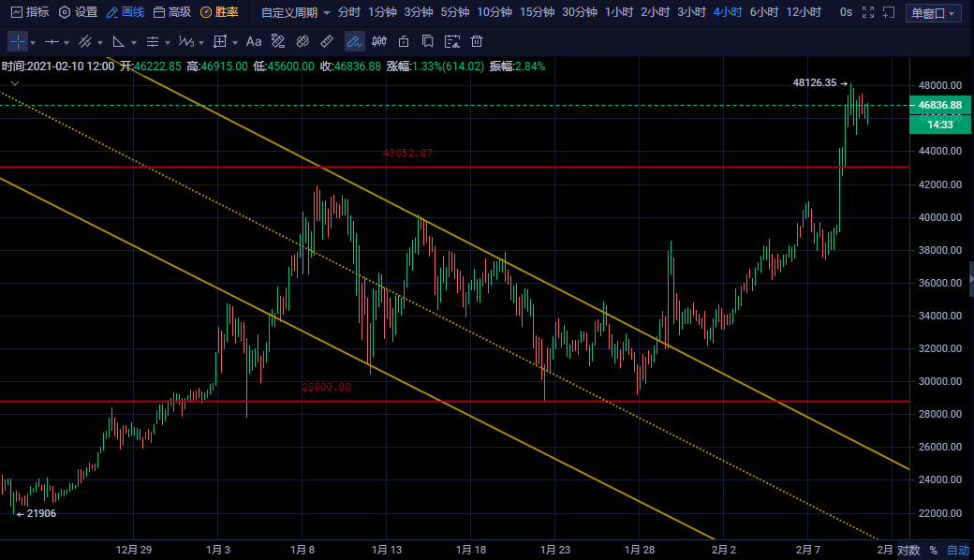The width and height of the screenshot is (974, 560).
Task: Click the trash icon to delete drawings
Action: 477,42
